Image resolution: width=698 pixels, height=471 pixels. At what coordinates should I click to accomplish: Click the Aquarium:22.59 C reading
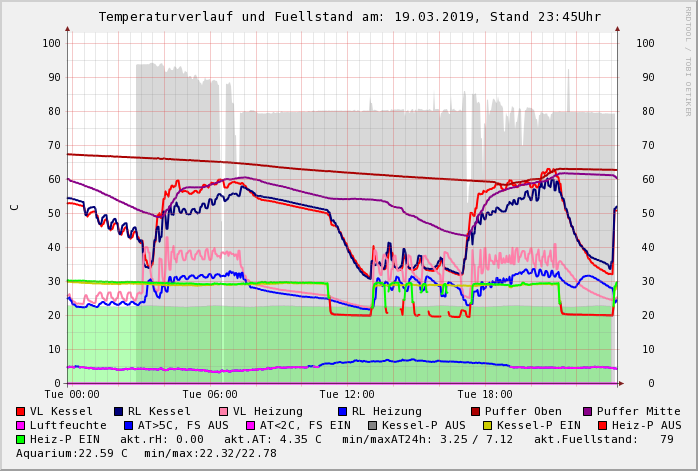(x=72, y=454)
